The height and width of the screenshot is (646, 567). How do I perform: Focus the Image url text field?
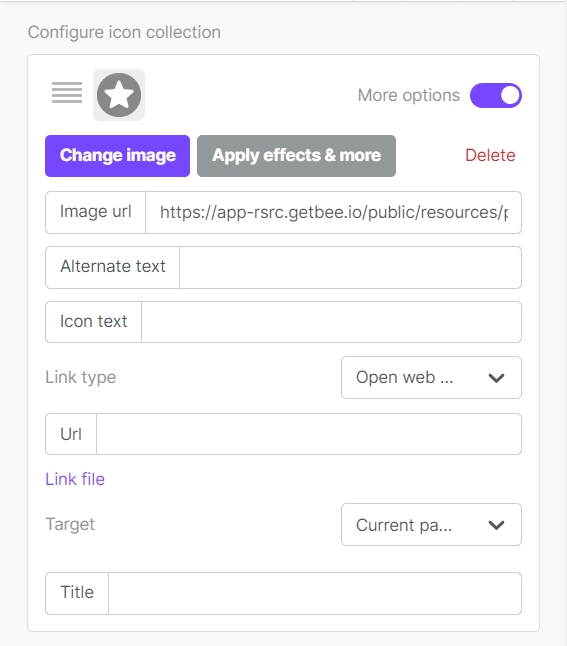[333, 213]
